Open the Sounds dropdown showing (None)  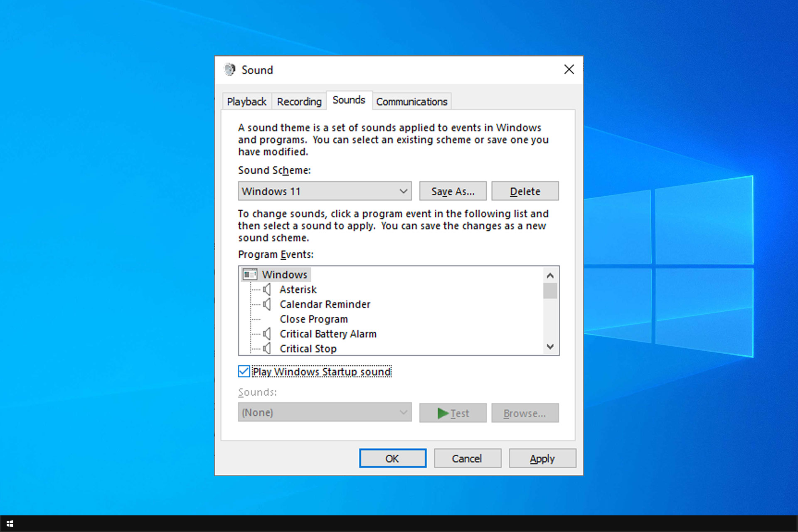point(325,412)
